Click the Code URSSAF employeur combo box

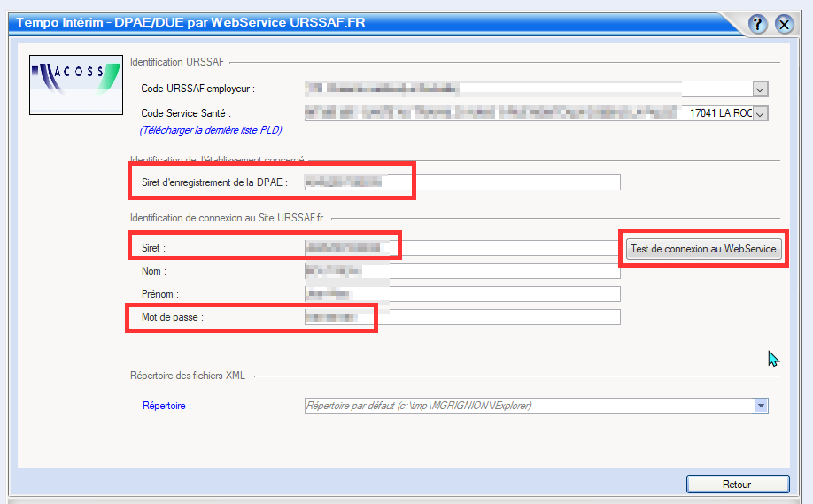coord(536,89)
